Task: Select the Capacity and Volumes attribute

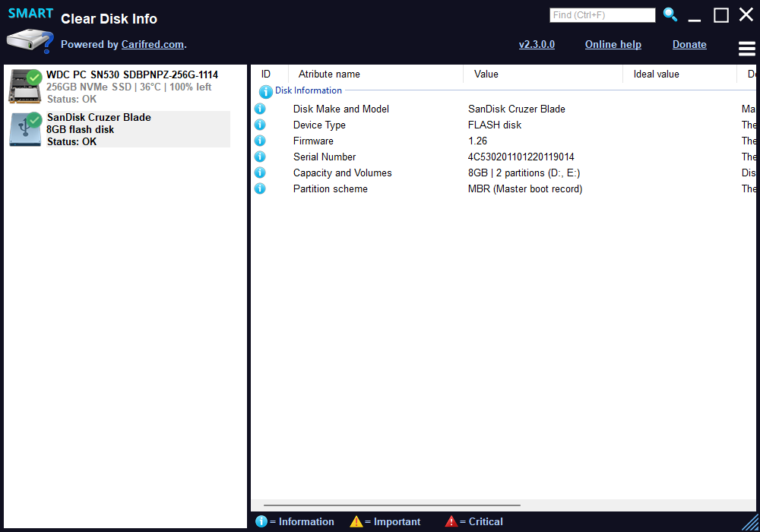Action: 342,173
